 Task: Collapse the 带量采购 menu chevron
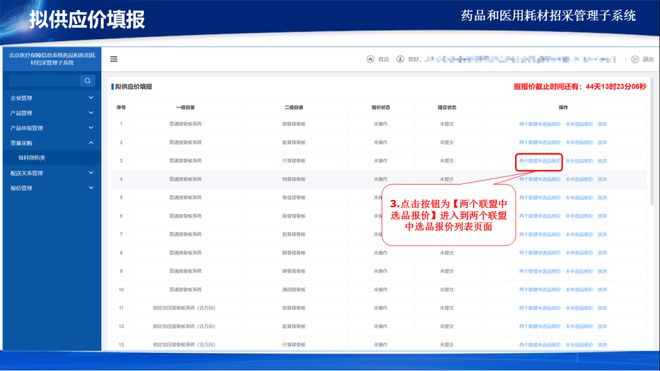coord(91,143)
